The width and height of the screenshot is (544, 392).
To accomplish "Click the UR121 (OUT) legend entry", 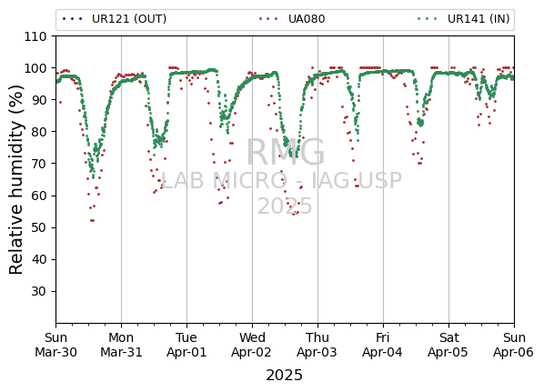I will tap(114, 19).
